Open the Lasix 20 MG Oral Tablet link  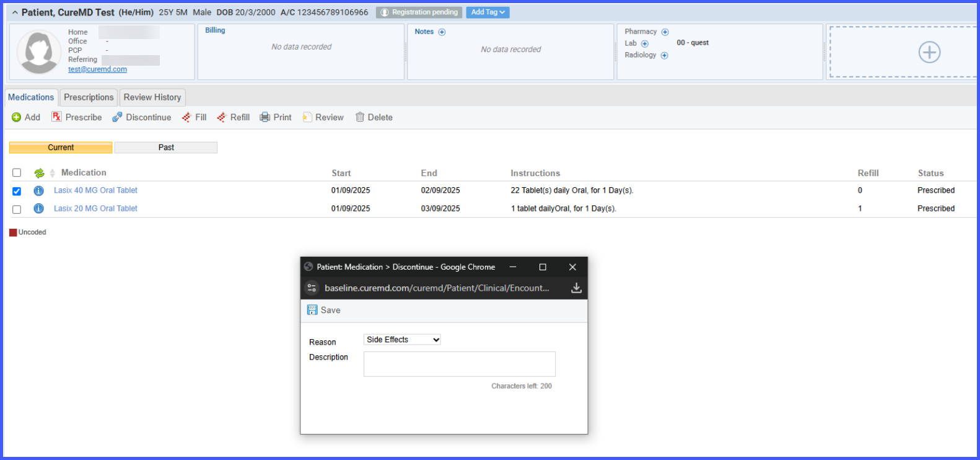point(95,208)
